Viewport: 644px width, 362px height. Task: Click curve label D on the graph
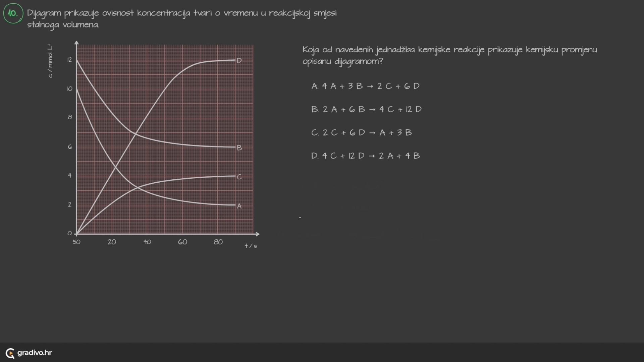(x=239, y=61)
